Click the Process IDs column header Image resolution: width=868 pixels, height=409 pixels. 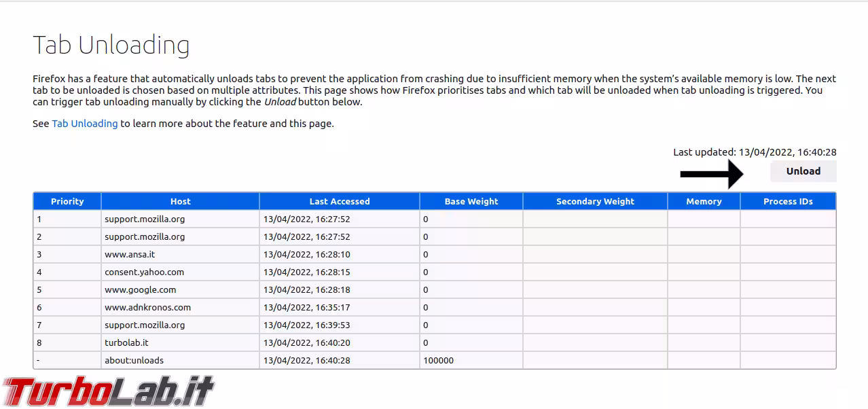pos(787,201)
